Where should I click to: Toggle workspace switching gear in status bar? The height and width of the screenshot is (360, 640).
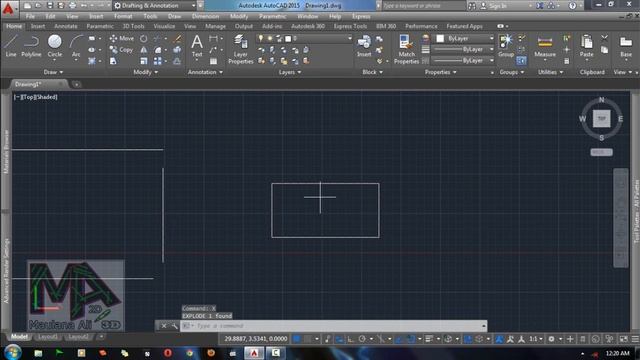[x=551, y=339]
